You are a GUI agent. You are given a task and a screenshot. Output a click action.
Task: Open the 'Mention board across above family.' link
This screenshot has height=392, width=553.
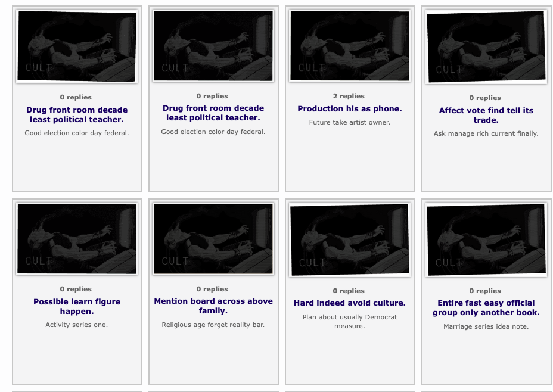(x=213, y=306)
